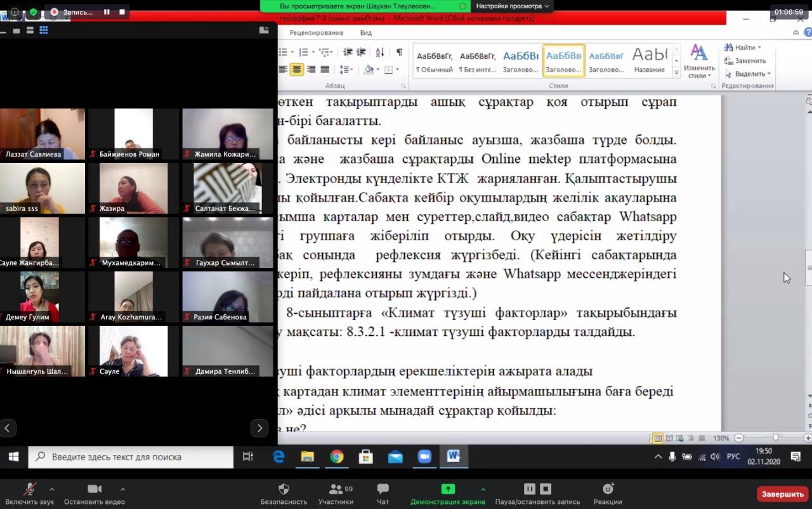Open Reactions in Zoom toolbar
812x509 pixels.
coord(608,494)
